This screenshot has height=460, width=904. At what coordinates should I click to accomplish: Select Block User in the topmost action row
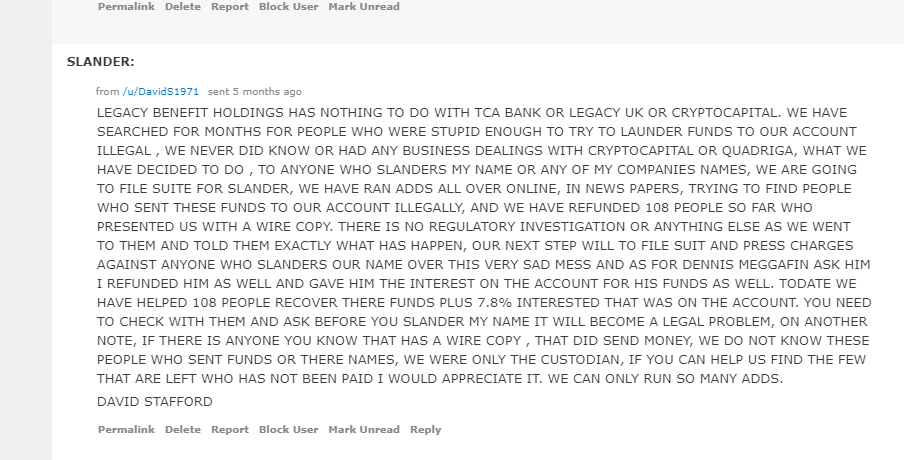click(288, 7)
